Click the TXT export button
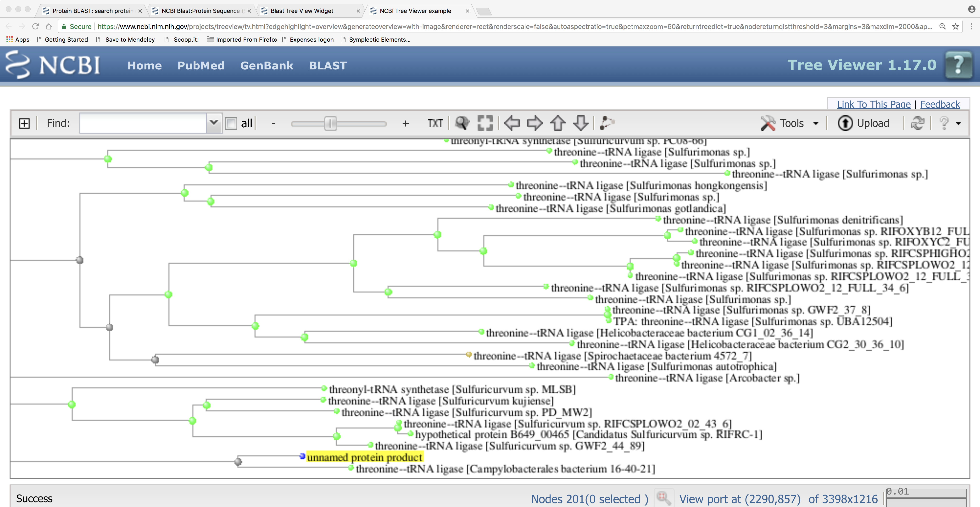 (435, 123)
